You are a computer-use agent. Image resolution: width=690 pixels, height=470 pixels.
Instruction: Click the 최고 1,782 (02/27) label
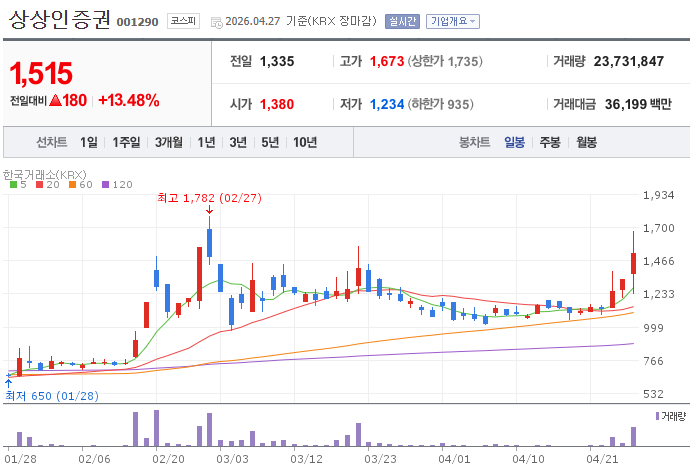209,198
